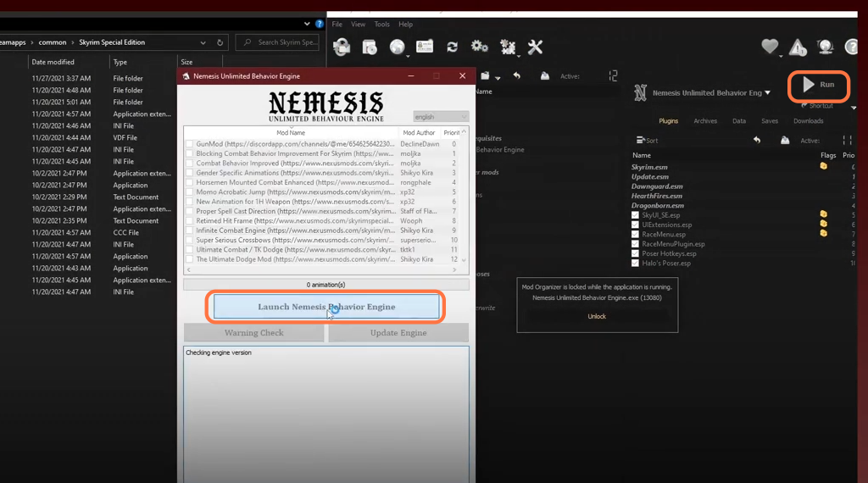Expand Shortcut dropdown arrow
The height and width of the screenshot is (483, 868).
pos(854,108)
